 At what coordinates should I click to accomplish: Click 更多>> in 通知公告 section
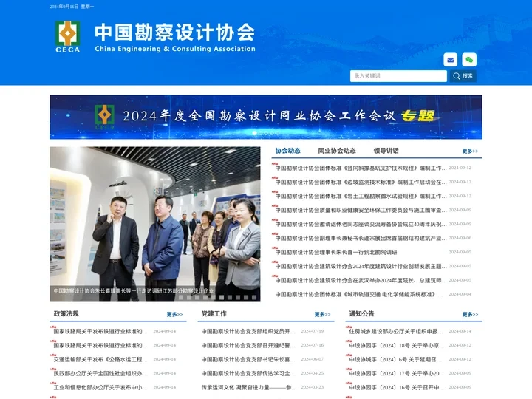point(470,315)
